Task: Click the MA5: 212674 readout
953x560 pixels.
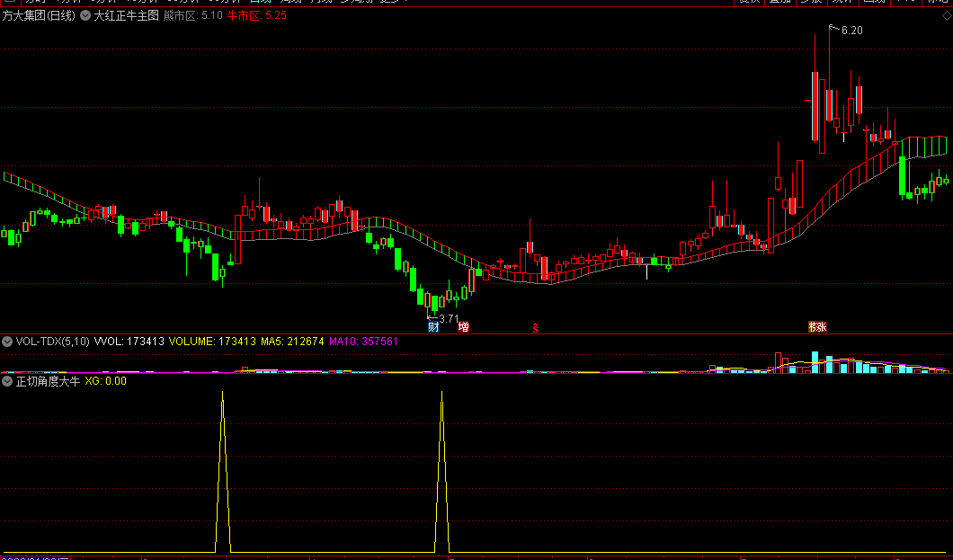Action: tap(292, 342)
